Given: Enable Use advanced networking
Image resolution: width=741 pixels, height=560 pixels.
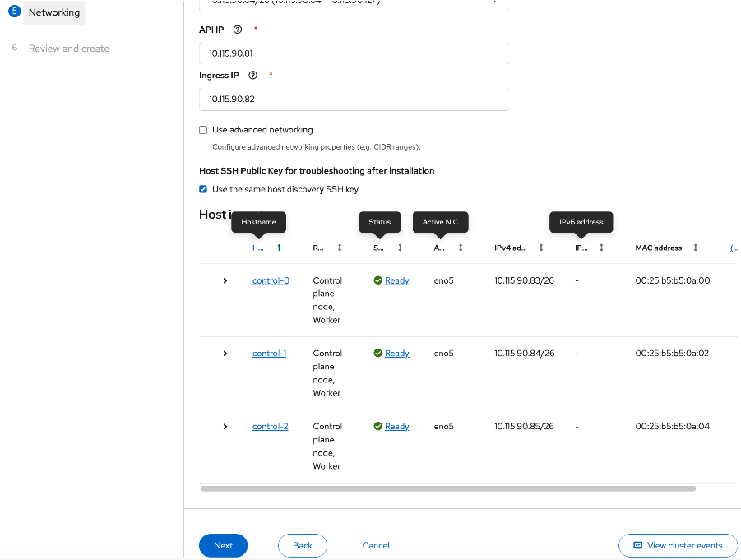Looking at the screenshot, I should pyautogui.click(x=202, y=129).
